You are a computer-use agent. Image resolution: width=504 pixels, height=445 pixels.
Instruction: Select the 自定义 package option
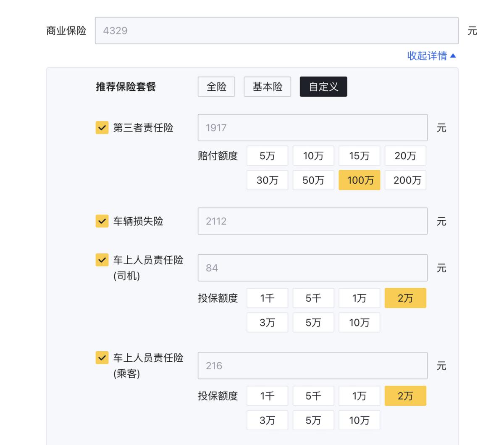pyautogui.click(x=323, y=87)
